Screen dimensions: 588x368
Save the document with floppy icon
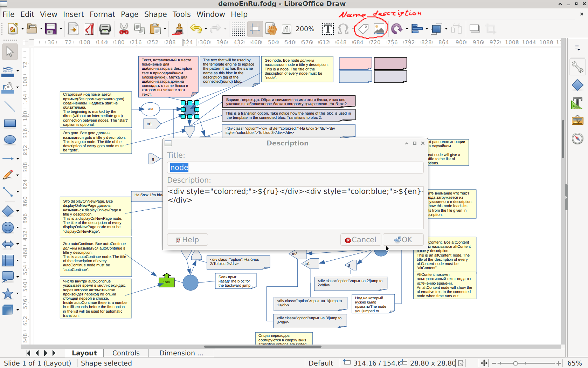51,29
